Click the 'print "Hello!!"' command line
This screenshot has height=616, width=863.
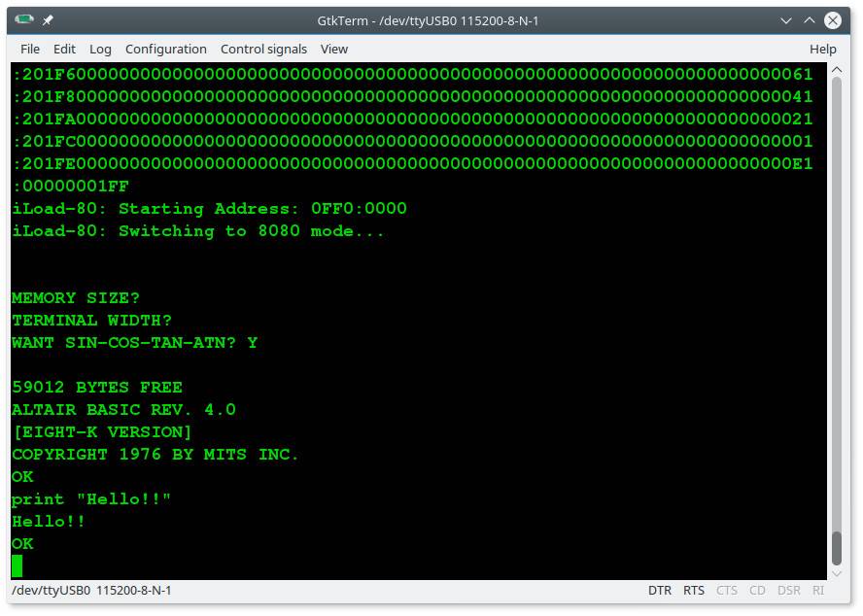91,499
